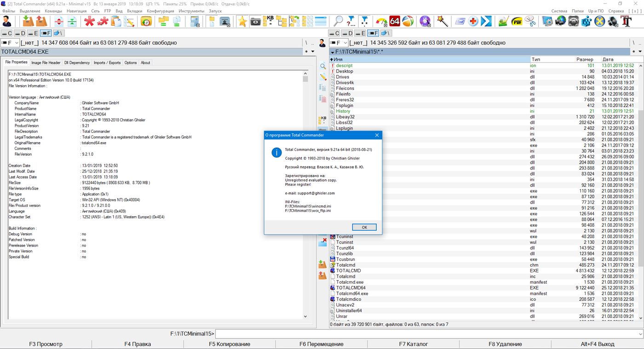Click the right file panel scrollbar
Screen dimensions: 644x349
[641, 191]
